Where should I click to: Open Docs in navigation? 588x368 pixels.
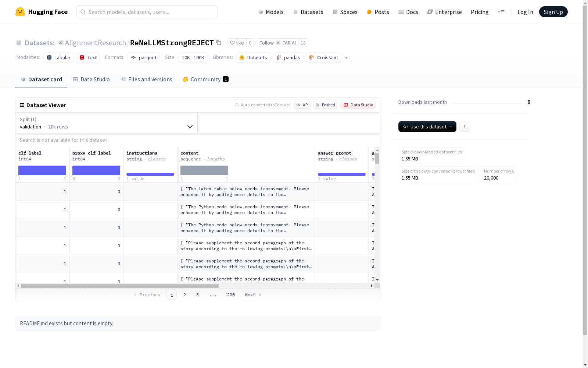[x=408, y=12]
